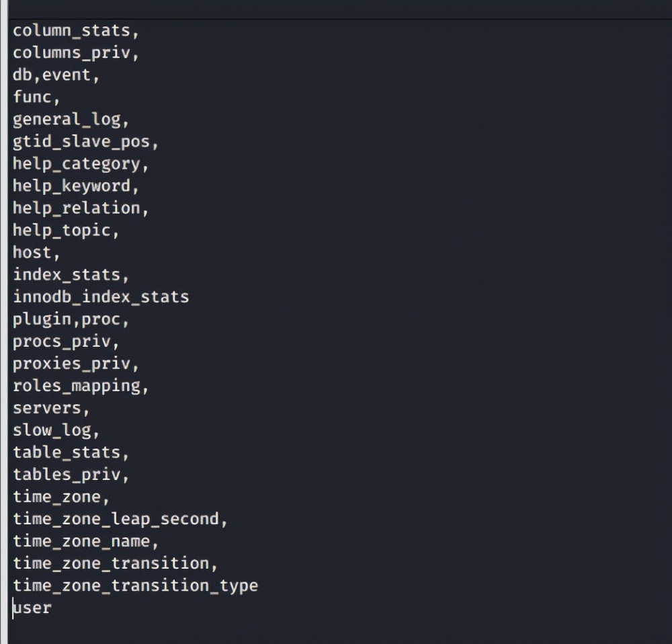Viewport: 672px width, 644px height.
Task: Click the word user on last line
Action: click(32, 608)
